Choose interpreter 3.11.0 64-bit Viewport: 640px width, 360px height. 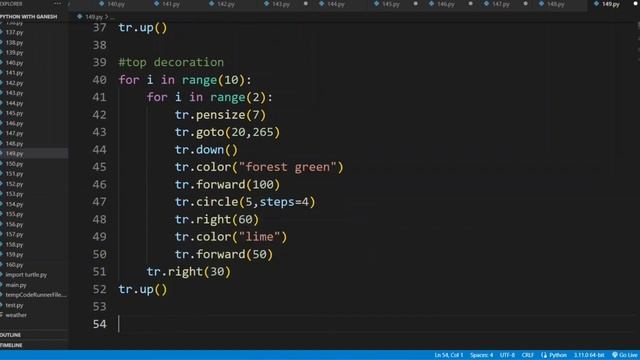[x=589, y=355]
